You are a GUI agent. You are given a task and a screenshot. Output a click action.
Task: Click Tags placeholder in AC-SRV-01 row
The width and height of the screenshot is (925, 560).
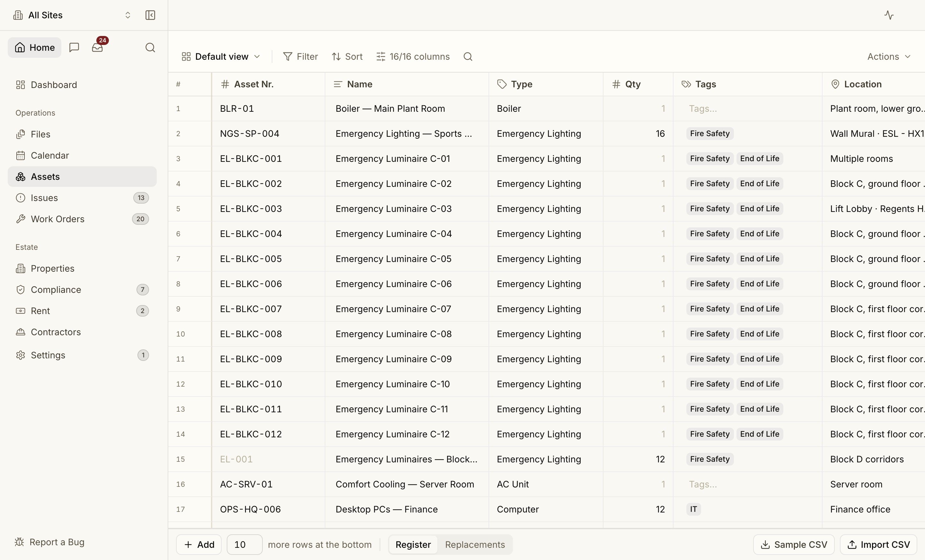click(x=747, y=484)
